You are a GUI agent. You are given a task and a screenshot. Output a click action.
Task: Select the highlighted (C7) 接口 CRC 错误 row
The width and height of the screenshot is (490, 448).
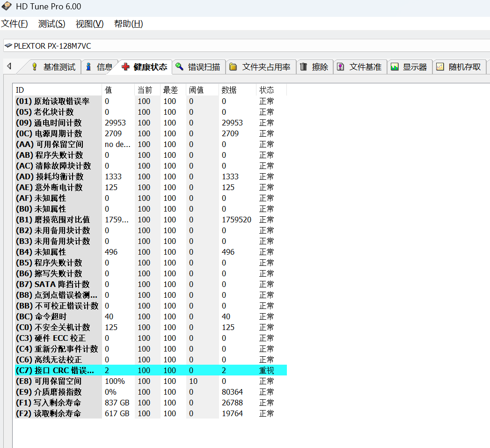[151, 370]
